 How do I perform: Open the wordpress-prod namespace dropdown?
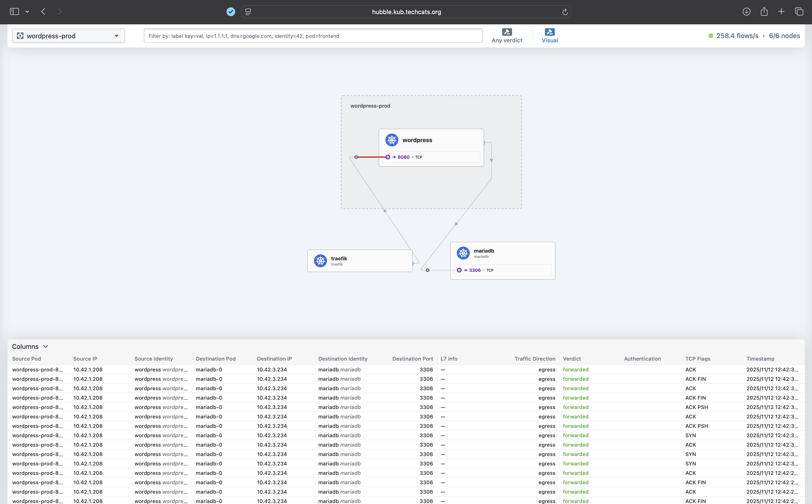68,36
